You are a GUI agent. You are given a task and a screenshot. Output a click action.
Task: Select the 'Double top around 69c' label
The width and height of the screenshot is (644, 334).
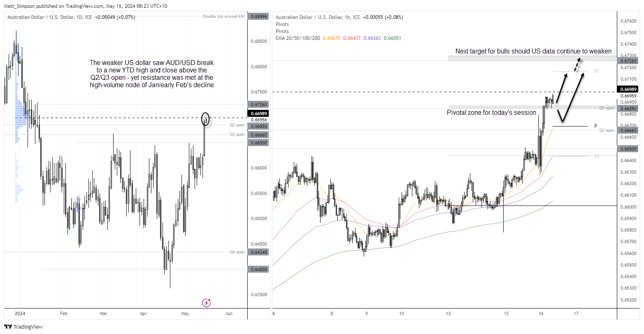click(224, 16)
